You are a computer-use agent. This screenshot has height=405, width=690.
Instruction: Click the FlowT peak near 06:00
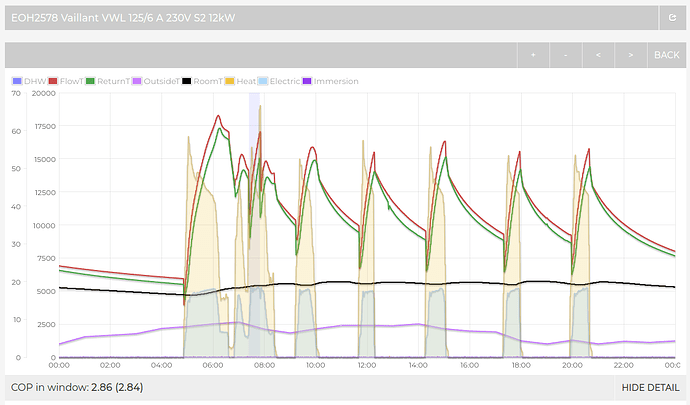[218, 116]
